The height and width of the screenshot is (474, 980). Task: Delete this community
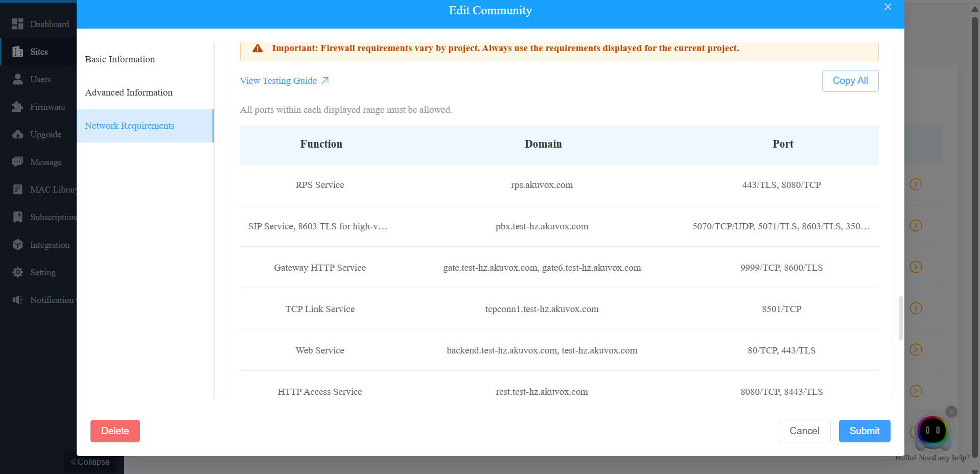tap(115, 431)
